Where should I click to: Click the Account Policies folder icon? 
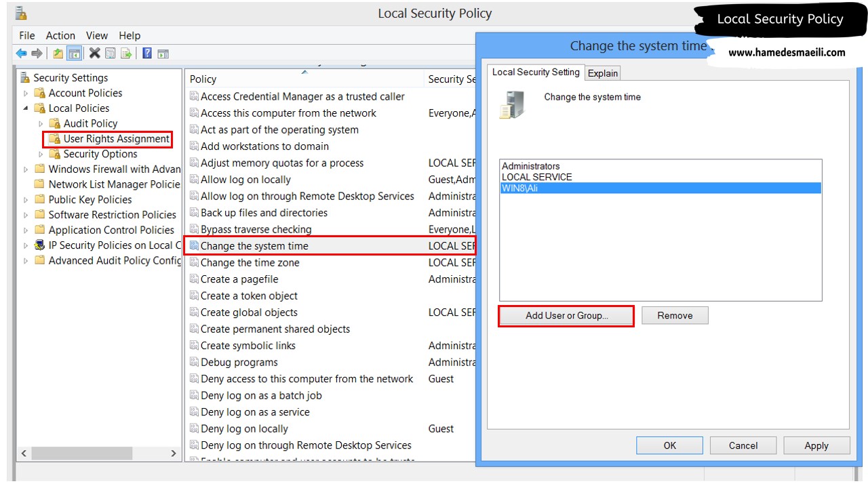40,93
